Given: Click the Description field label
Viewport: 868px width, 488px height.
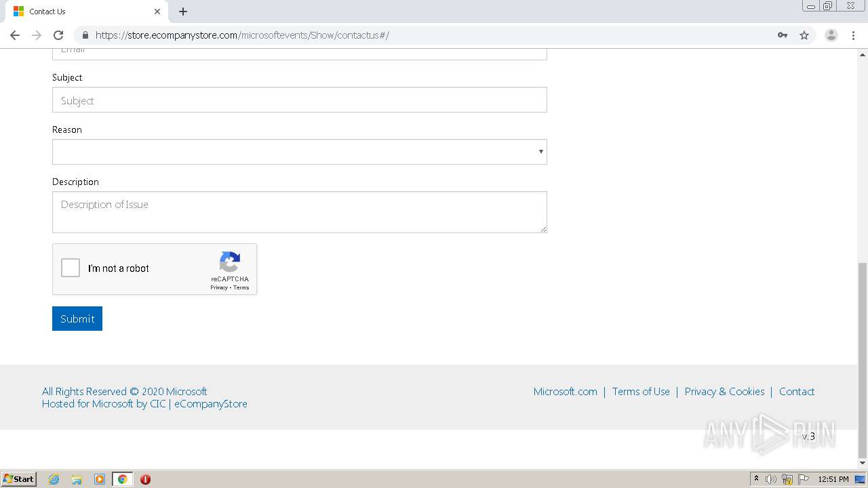Looking at the screenshot, I should coord(75,182).
